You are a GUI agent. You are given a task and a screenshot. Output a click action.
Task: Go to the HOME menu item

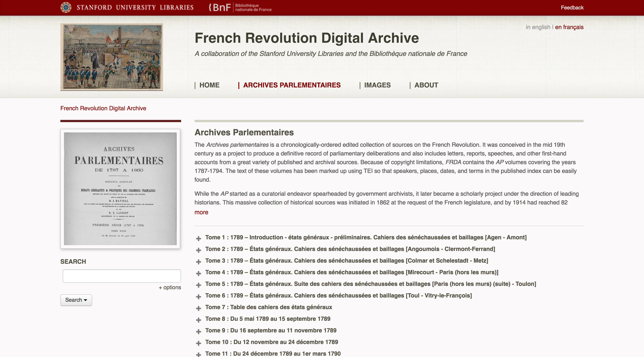(209, 85)
